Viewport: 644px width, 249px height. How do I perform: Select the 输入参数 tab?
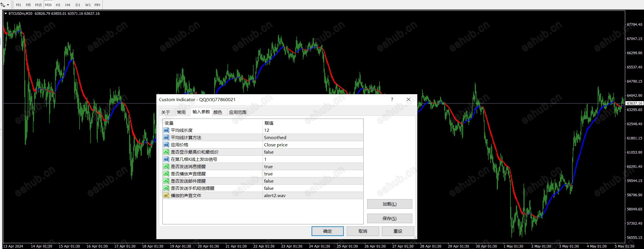click(x=201, y=112)
